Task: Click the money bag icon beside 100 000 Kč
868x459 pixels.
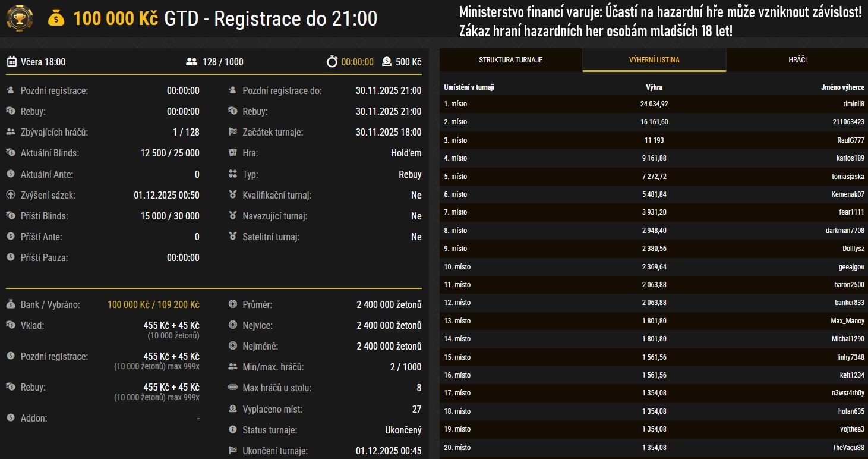Action: [x=56, y=18]
